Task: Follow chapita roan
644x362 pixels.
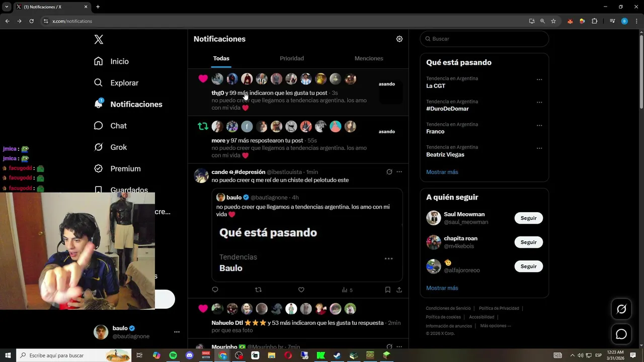Action: click(x=528, y=242)
